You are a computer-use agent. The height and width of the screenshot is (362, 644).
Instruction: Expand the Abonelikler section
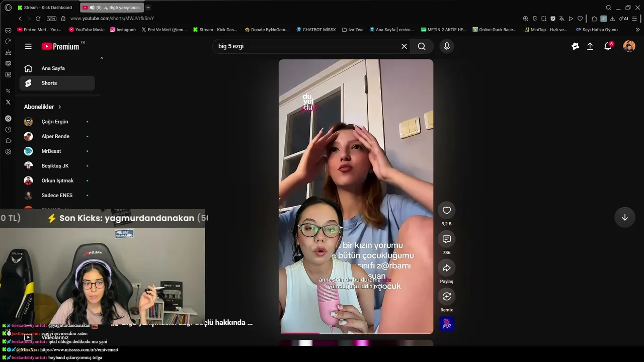point(42,107)
